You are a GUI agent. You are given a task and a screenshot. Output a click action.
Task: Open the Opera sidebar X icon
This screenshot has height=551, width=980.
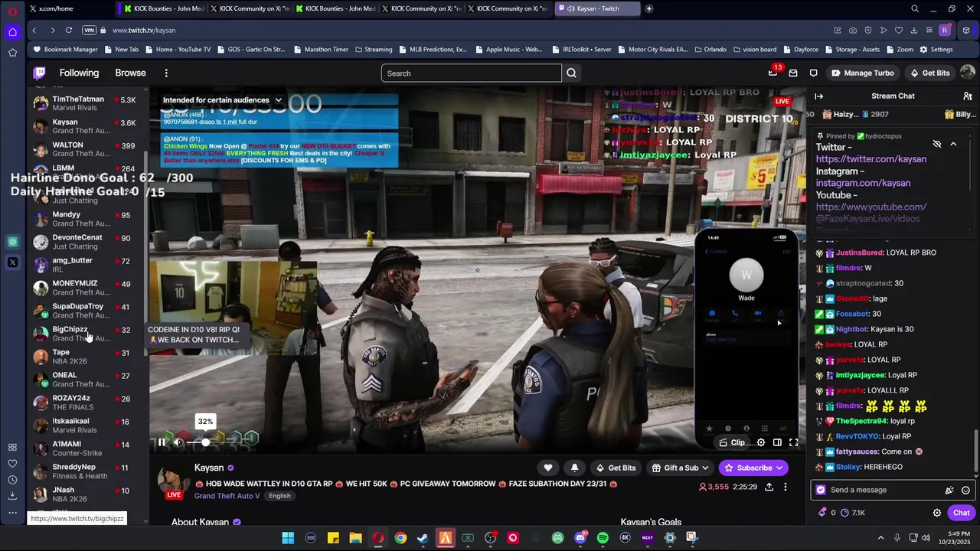click(x=12, y=262)
